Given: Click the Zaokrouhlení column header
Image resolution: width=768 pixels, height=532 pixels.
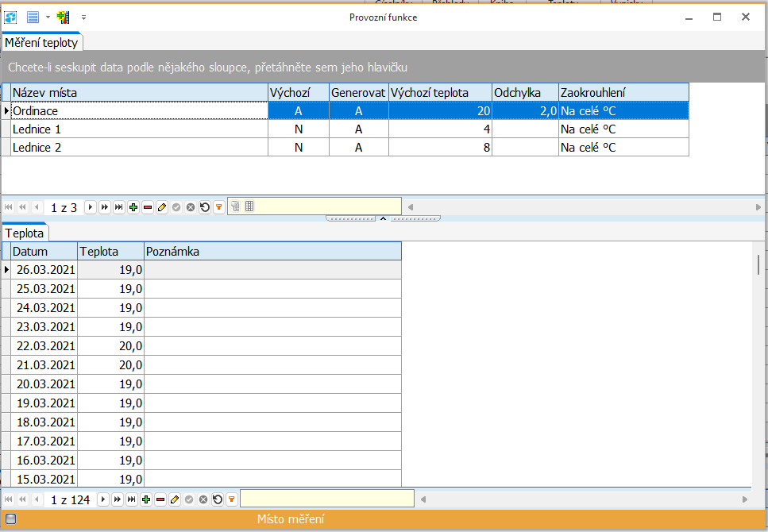Looking at the screenshot, I should (x=623, y=93).
